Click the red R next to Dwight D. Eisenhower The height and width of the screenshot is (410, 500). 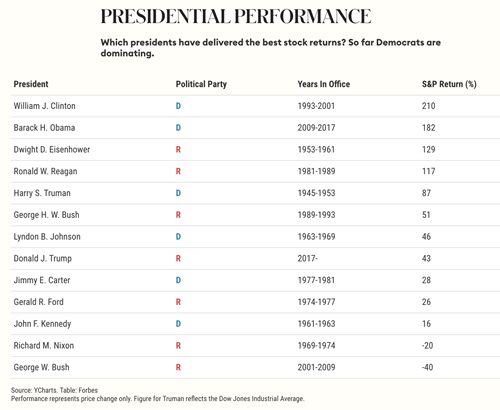178,149
